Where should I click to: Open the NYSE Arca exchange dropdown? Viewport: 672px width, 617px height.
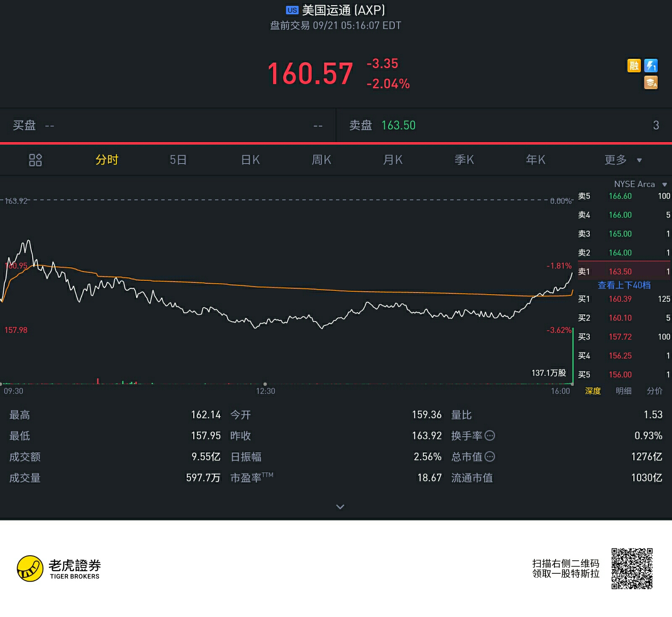pyautogui.click(x=640, y=184)
